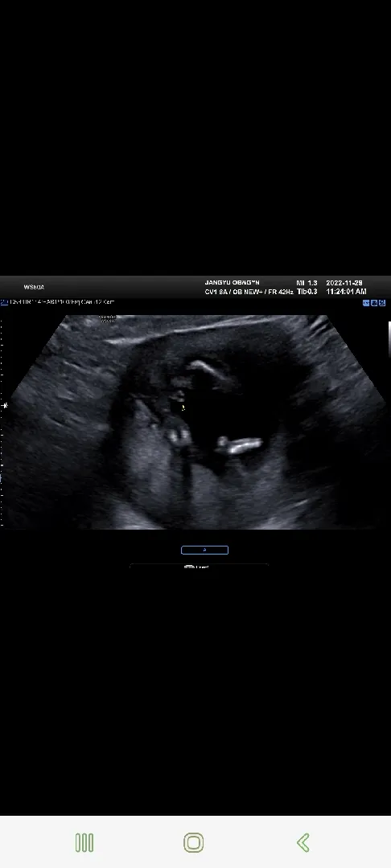391x868 pixels.
Task: Tap the ultrasound scan image
Action: (195, 422)
